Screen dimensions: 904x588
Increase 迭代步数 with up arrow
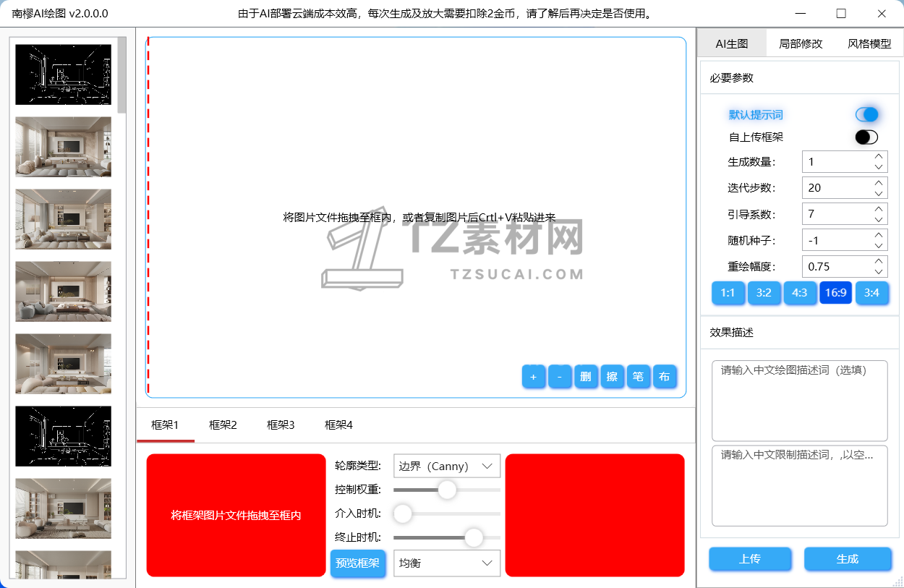point(879,182)
